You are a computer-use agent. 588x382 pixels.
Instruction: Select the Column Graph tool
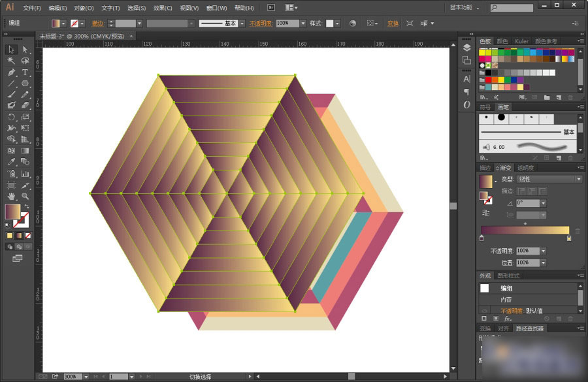pos(25,174)
